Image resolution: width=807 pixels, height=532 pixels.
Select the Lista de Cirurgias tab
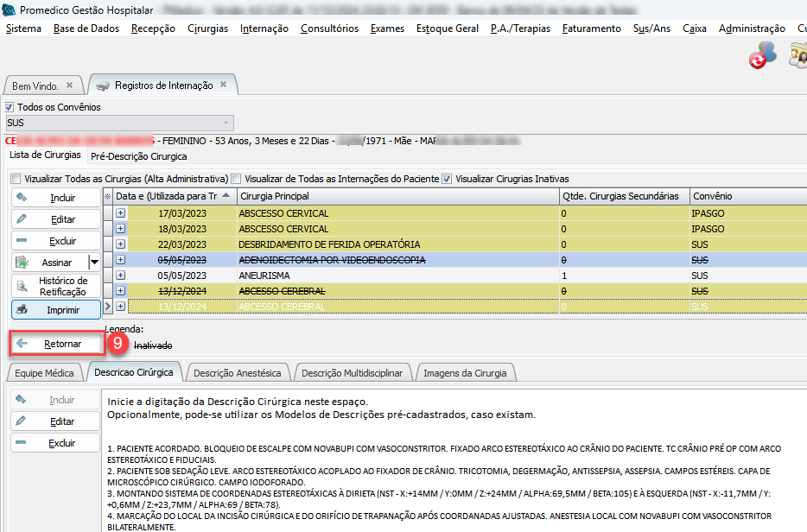45,155
